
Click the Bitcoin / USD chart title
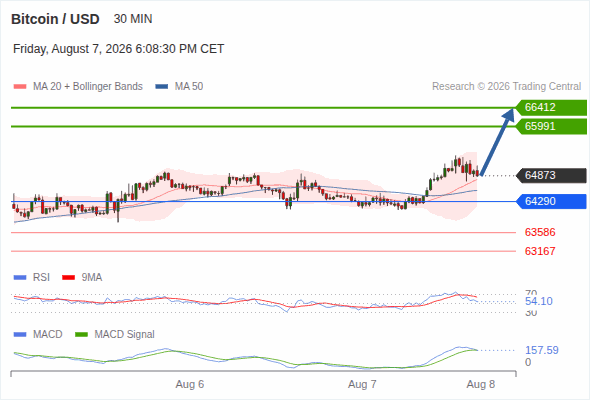[55, 19]
